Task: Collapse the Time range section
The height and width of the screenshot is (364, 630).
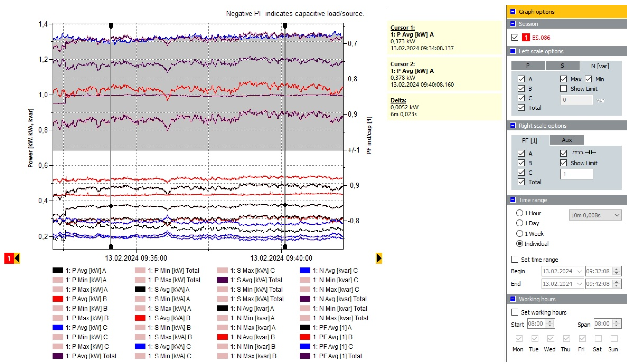Action: 513,200
